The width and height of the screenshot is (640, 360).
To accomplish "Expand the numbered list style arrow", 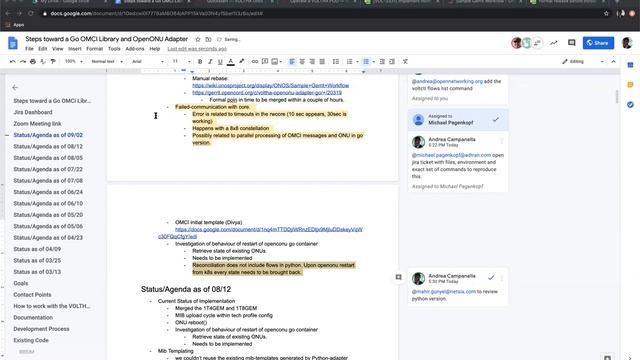I will 357,62.
